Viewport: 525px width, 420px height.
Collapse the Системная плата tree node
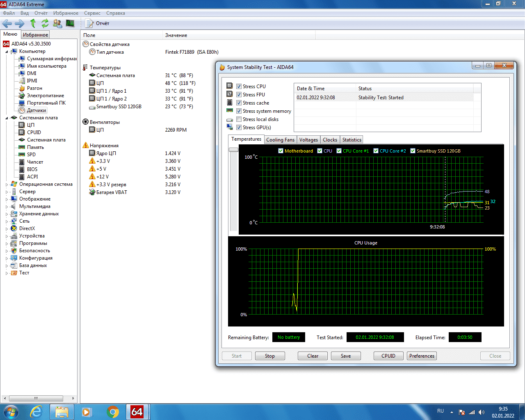[x=7, y=118]
